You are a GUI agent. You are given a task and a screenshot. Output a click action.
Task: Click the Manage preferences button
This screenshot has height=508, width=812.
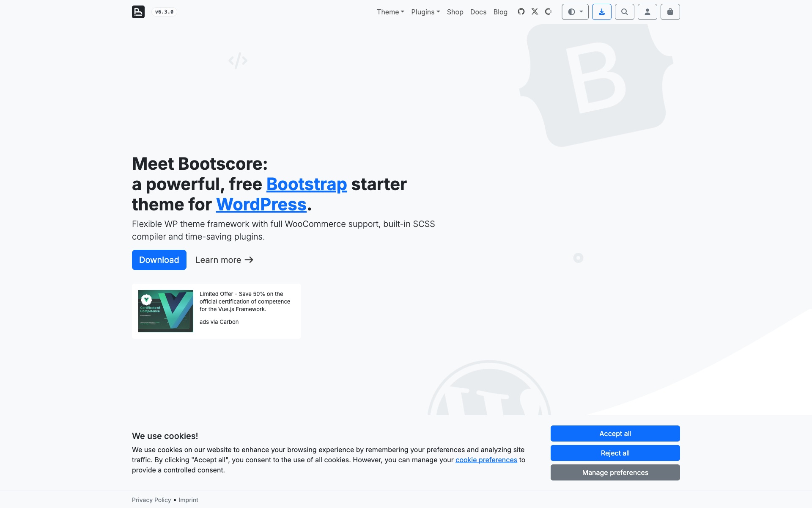click(614, 472)
